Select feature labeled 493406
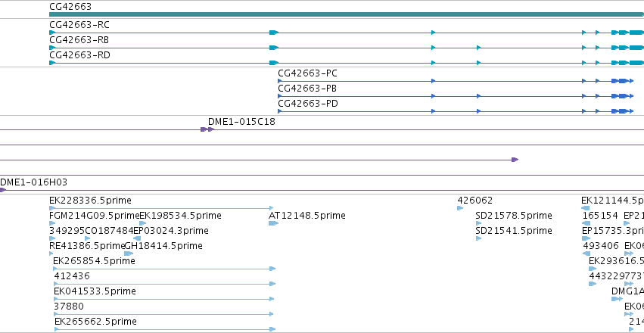 click(601, 246)
